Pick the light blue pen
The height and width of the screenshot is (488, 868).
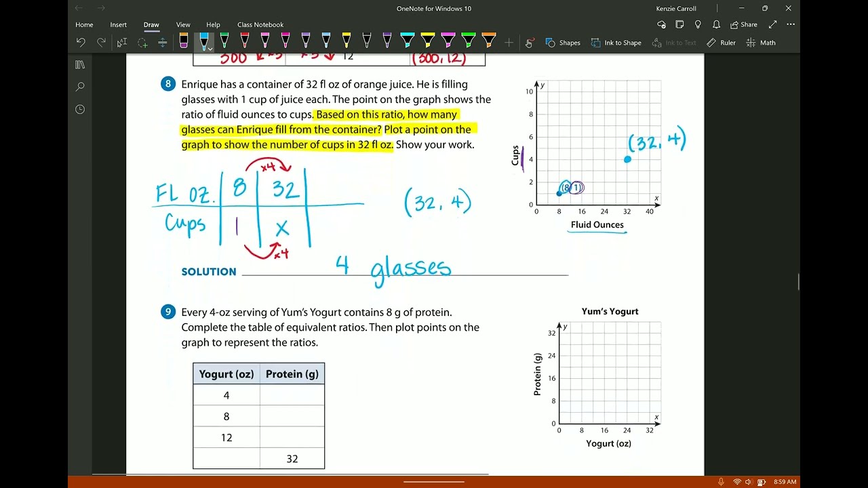pos(326,41)
